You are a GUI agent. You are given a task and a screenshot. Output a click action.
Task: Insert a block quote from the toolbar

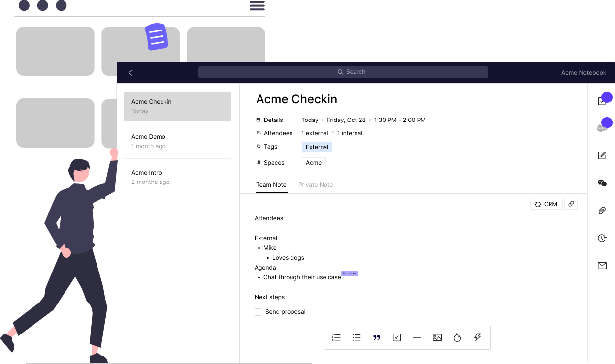click(377, 337)
